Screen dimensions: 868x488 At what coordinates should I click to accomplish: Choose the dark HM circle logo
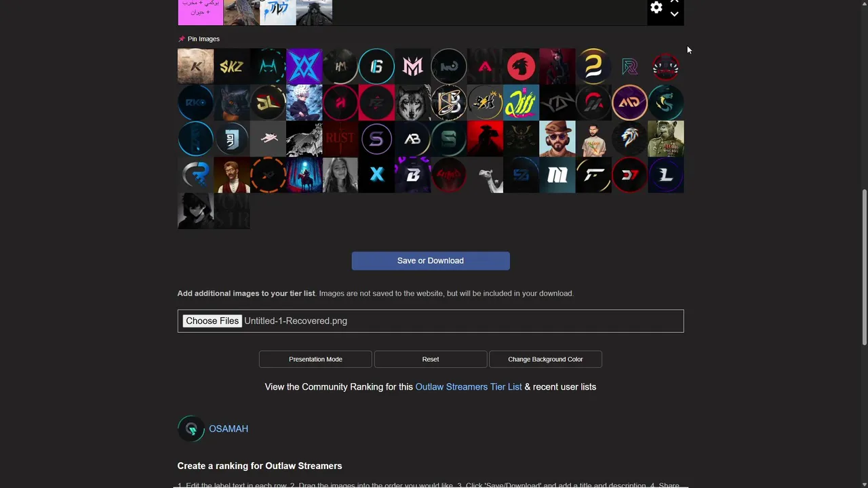[340, 66]
